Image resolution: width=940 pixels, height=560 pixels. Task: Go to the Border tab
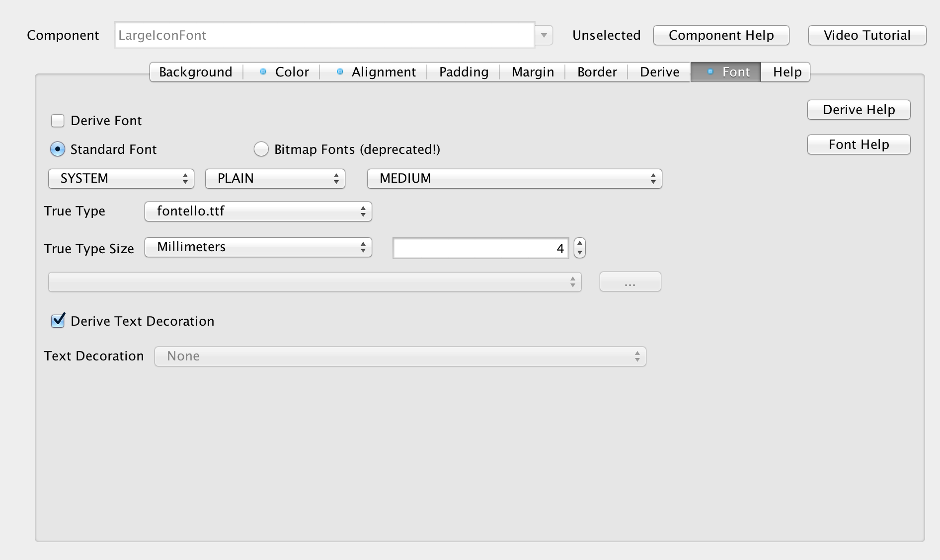597,72
